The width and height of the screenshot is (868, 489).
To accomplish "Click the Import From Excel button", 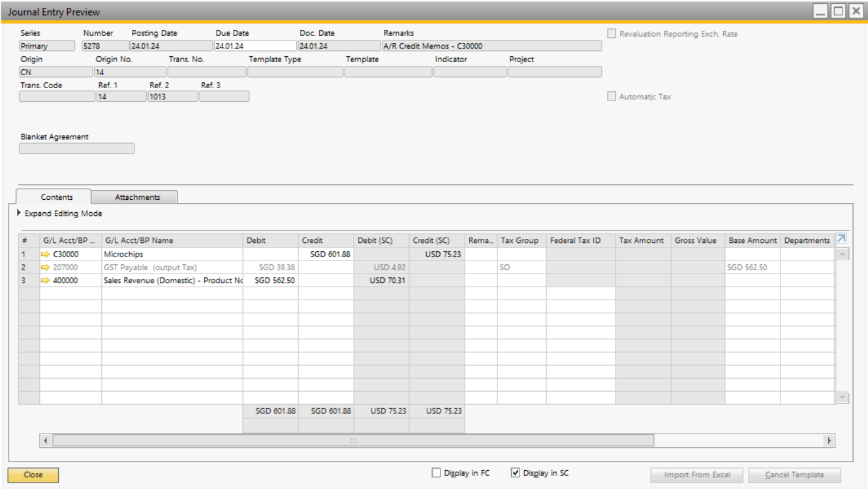I will [x=697, y=475].
